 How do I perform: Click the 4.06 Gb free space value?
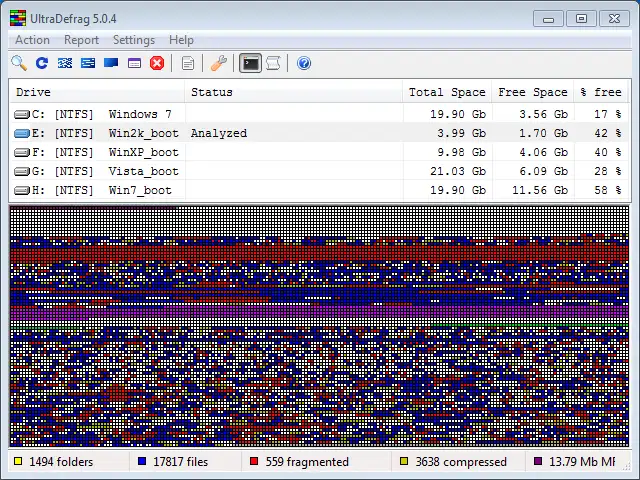pyautogui.click(x=544, y=152)
